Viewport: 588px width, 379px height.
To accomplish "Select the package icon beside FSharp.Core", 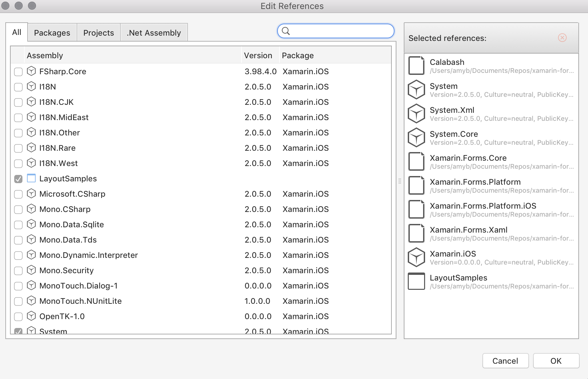I will [31, 71].
